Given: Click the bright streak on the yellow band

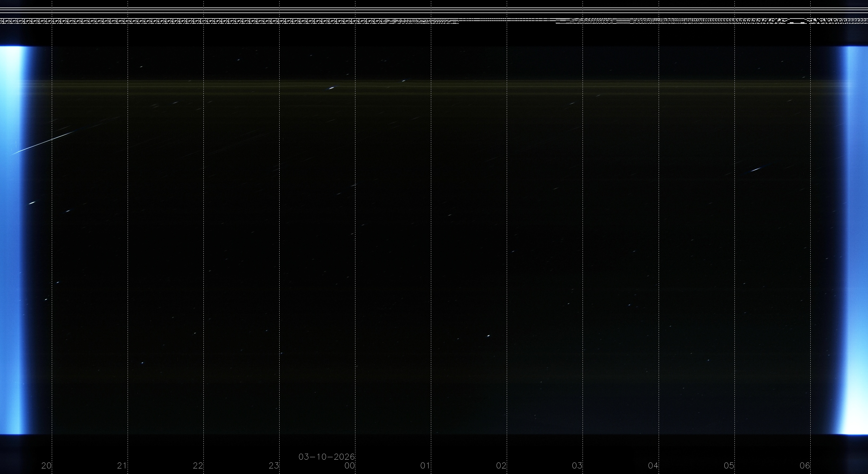Looking at the screenshot, I should [331, 88].
